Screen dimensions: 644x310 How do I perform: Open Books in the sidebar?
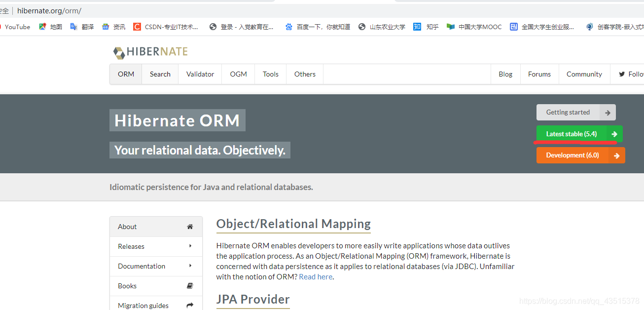click(x=156, y=286)
